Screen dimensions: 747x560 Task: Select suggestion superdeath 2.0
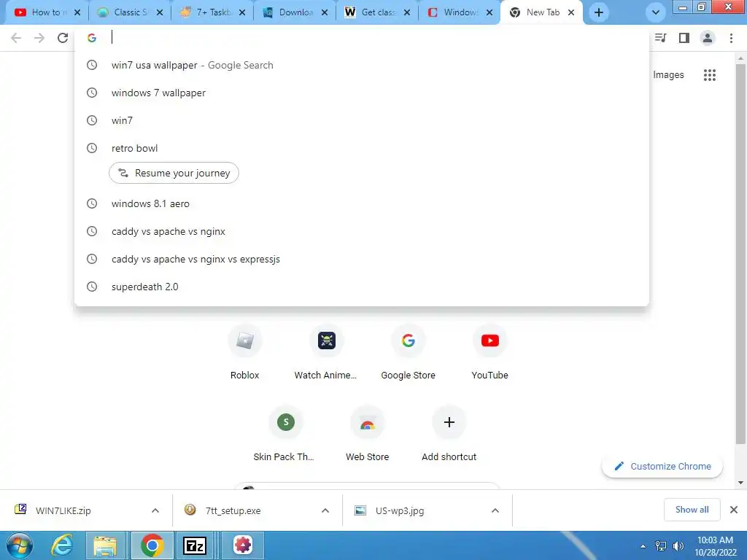[362, 287]
